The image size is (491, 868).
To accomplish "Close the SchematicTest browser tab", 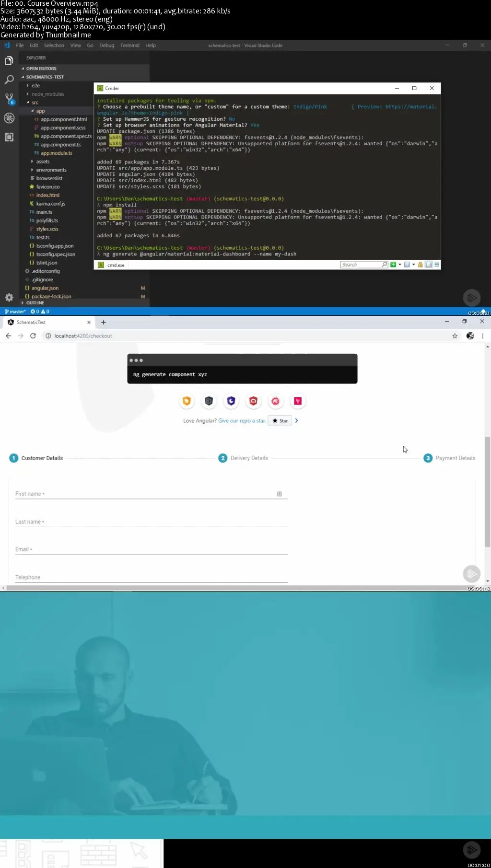I will pos(89,323).
